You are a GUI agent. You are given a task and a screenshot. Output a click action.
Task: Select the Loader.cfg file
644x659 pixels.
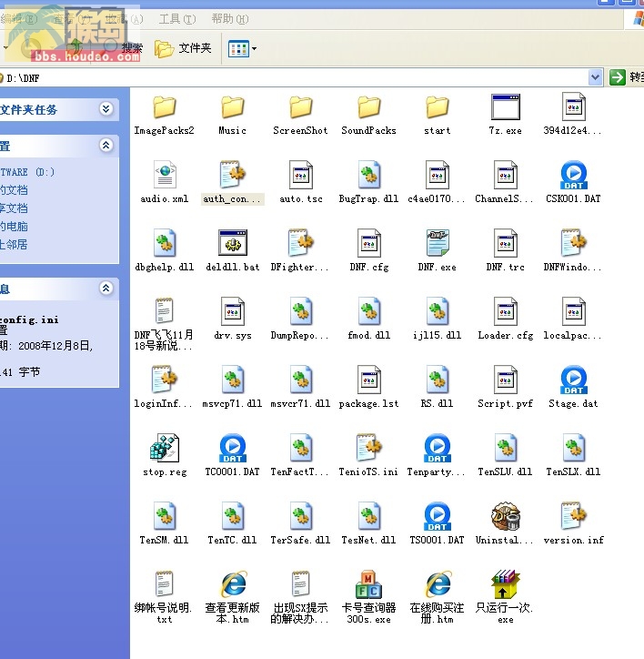tap(506, 311)
